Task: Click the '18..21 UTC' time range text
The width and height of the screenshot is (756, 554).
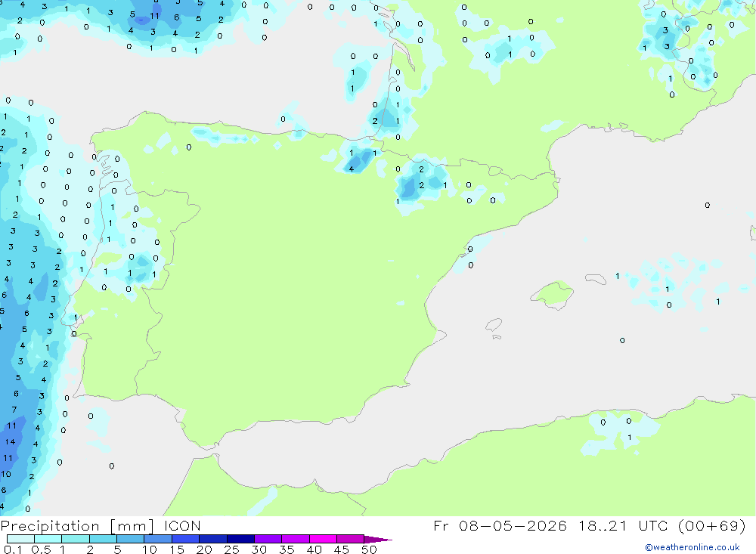Action: click(x=624, y=525)
